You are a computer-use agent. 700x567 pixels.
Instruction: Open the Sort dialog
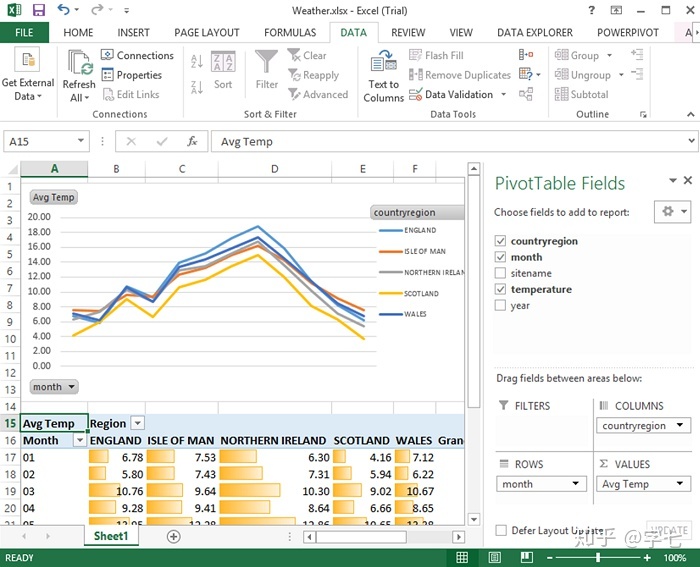[223, 71]
